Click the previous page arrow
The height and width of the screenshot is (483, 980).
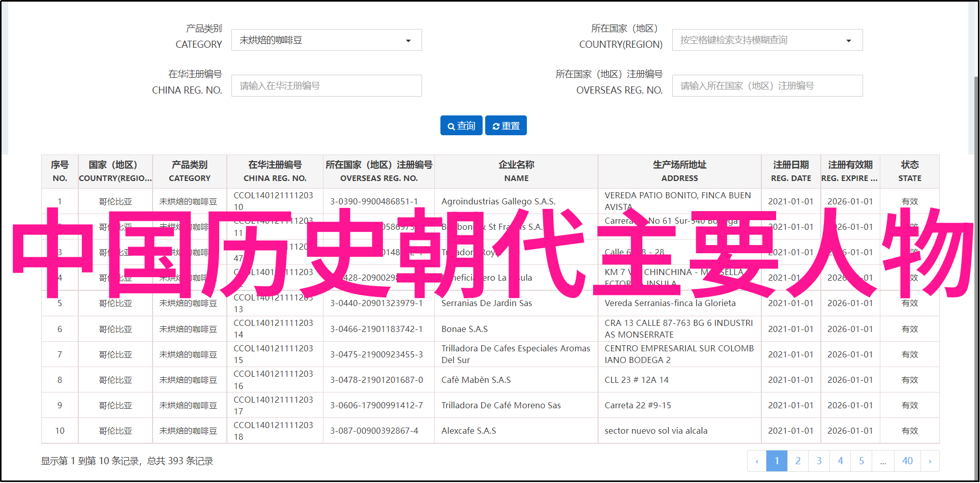pyautogui.click(x=757, y=461)
